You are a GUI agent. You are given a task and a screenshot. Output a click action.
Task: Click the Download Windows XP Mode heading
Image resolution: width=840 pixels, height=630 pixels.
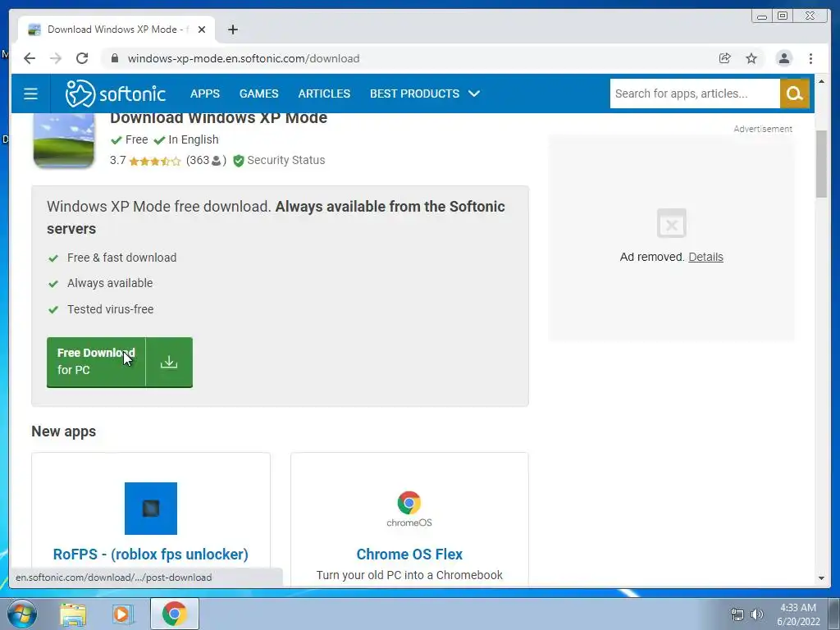[x=218, y=118]
